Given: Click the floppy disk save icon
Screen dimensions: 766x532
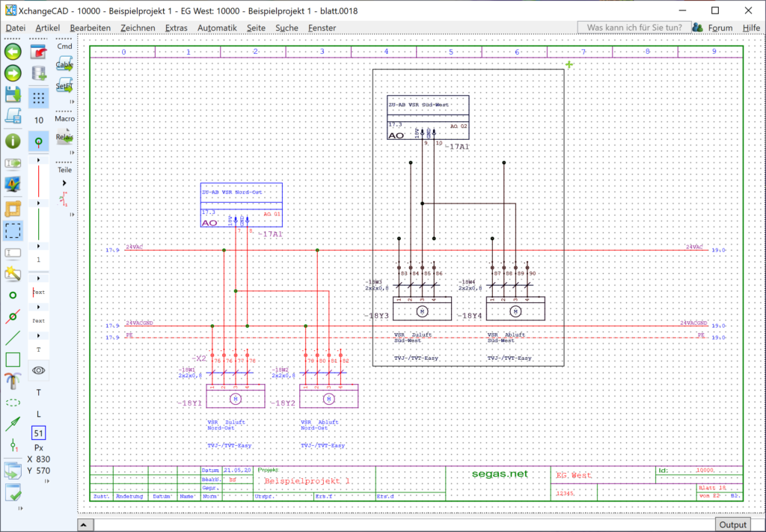Looking at the screenshot, I should 13,94.
